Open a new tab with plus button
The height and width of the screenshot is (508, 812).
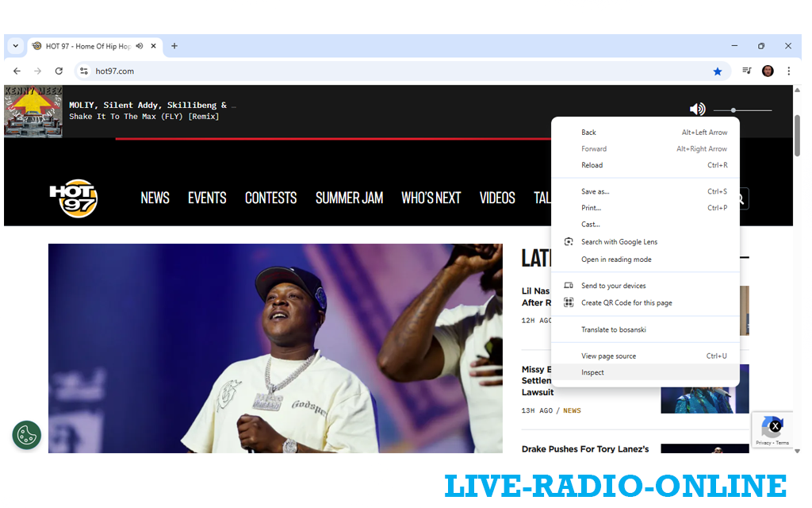(x=174, y=46)
